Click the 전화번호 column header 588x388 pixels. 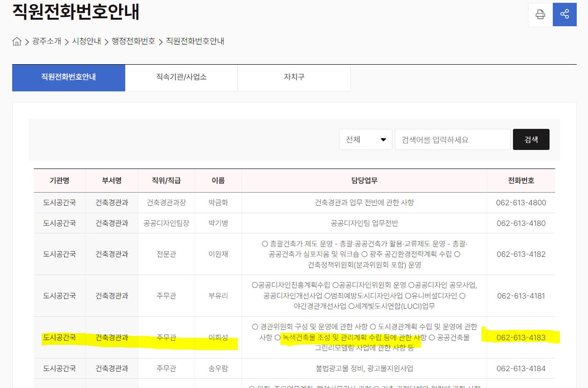pyautogui.click(x=521, y=180)
